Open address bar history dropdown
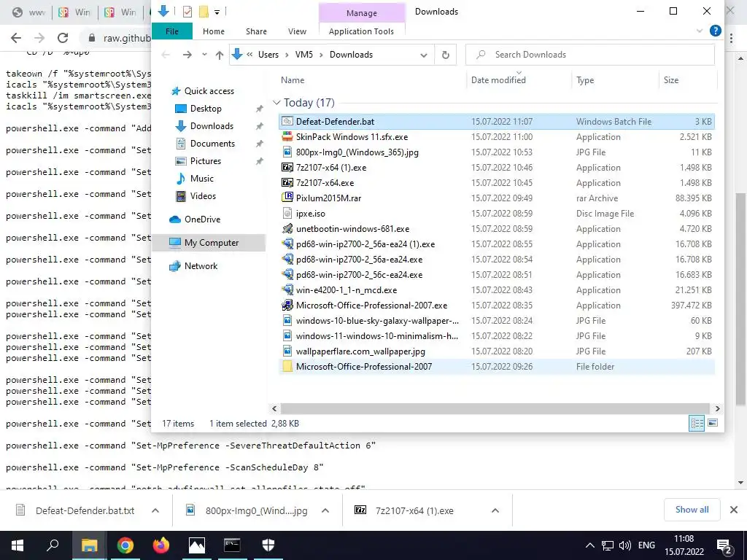Screen dimensions: 747x560 coord(424,55)
